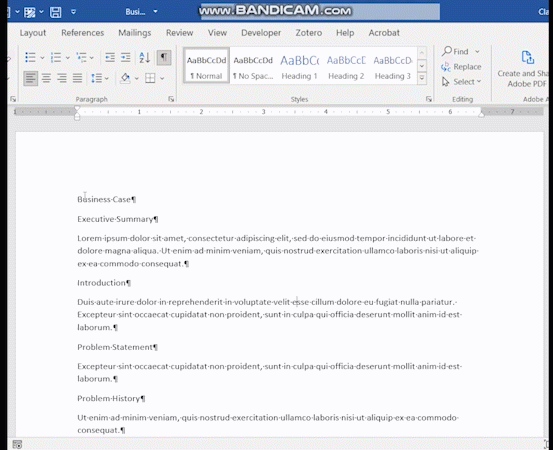Click the Bullets list icon
Viewport: 553px width, 450px height.
pos(30,57)
